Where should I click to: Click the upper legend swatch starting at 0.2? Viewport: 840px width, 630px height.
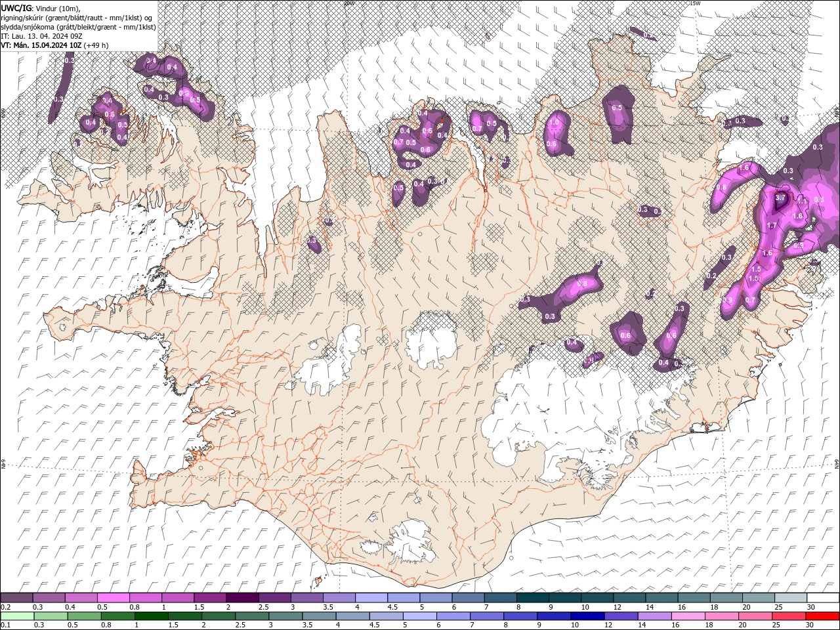click(x=16, y=598)
